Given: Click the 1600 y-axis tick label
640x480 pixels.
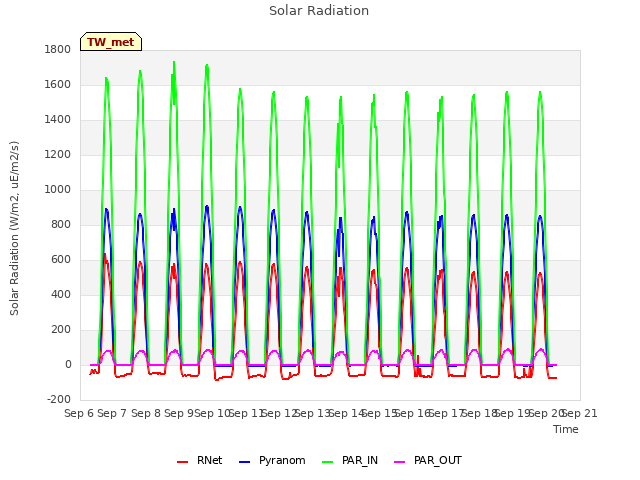Looking at the screenshot, I should pyautogui.click(x=58, y=84).
